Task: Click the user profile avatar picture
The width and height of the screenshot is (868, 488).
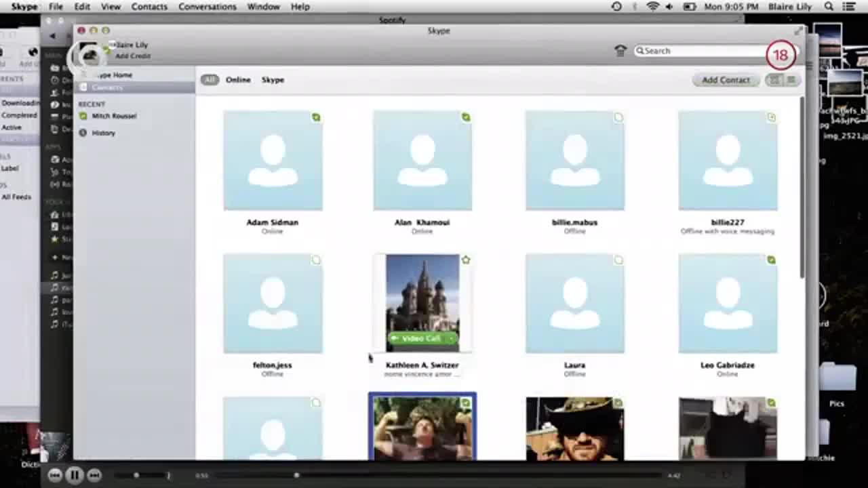Action: click(x=89, y=54)
